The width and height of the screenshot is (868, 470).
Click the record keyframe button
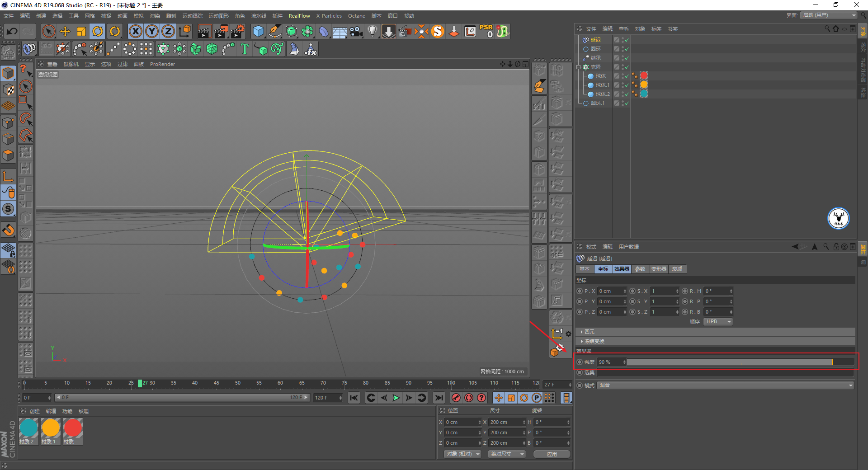(456, 398)
